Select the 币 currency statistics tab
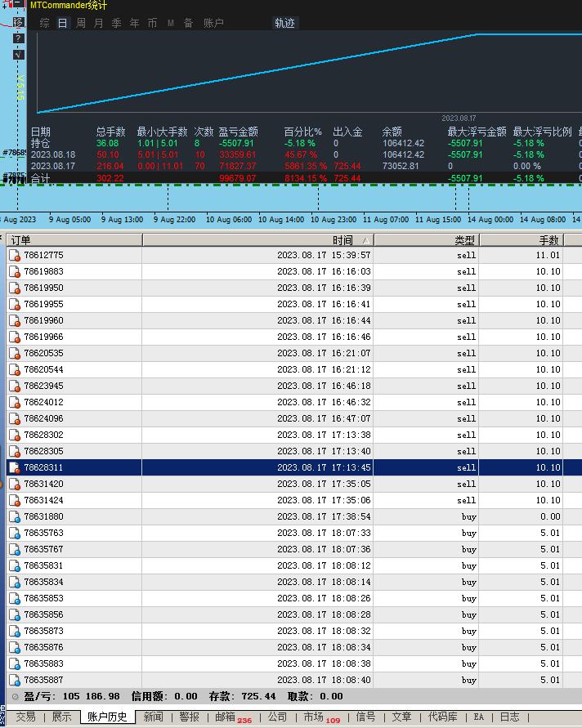Screen dimensions: 582x728 coord(152,23)
